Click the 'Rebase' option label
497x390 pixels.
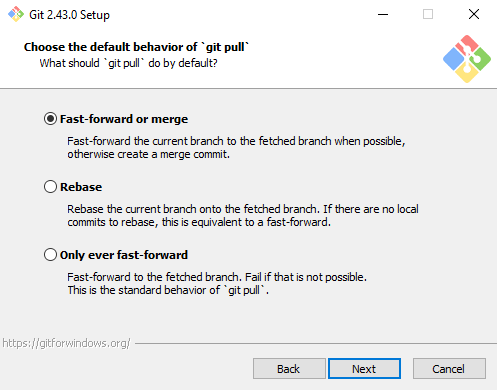point(81,187)
